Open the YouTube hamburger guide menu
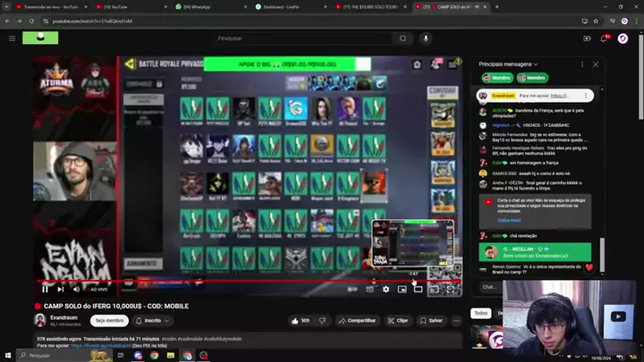The height and width of the screenshot is (362, 644). coord(13,38)
